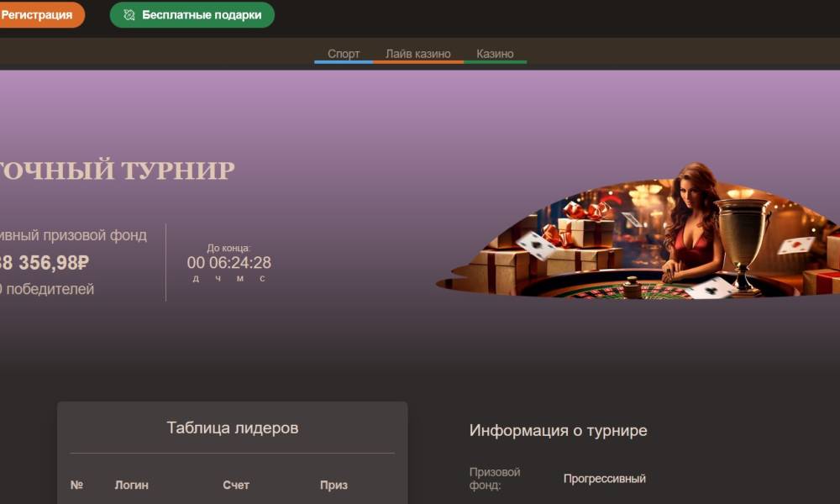Click the ТУРНИР banner heading
Viewport: 840px width, 504px height.
(118, 171)
